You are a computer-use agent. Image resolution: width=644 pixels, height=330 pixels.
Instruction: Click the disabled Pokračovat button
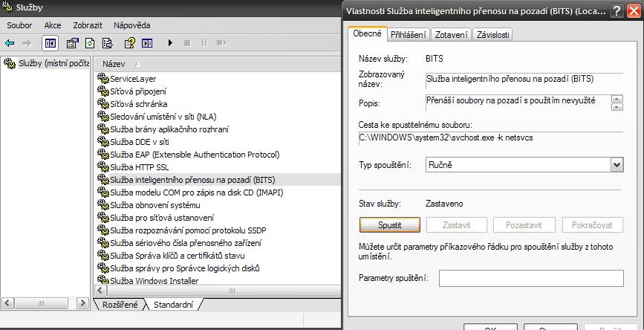(x=592, y=225)
